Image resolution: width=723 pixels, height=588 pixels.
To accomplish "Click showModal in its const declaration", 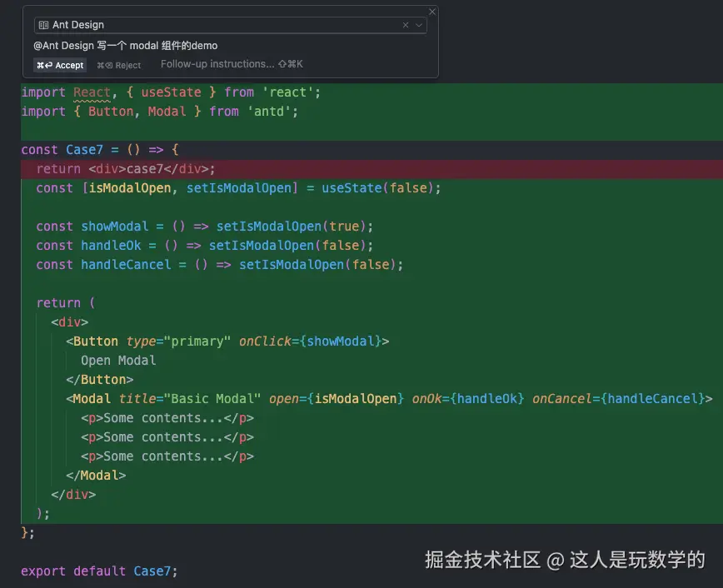I will click(x=115, y=227).
